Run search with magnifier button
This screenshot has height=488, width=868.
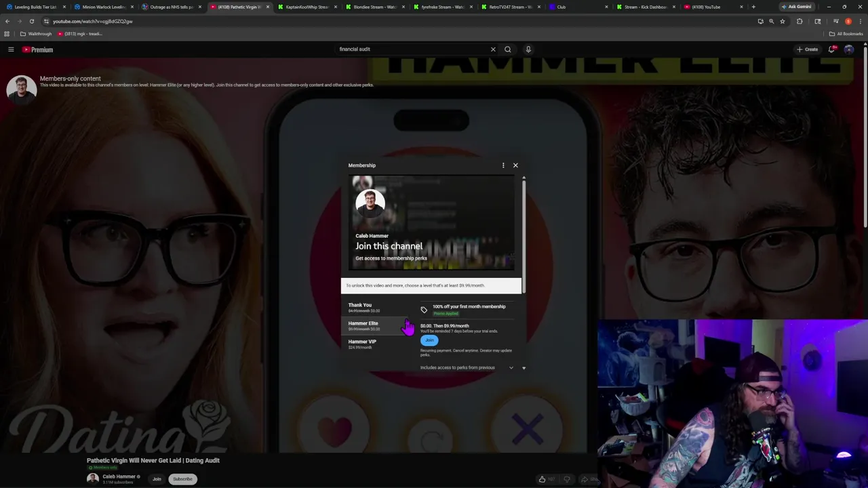507,49
